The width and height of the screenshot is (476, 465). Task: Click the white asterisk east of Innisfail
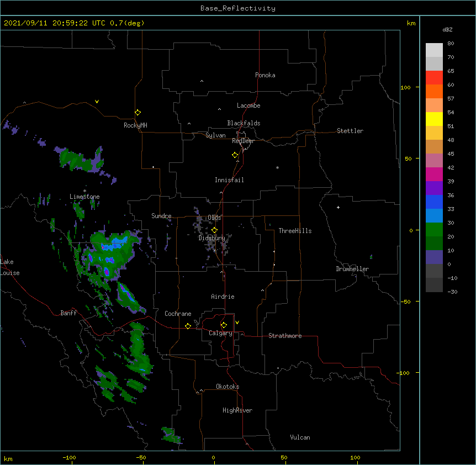click(x=277, y=167)
